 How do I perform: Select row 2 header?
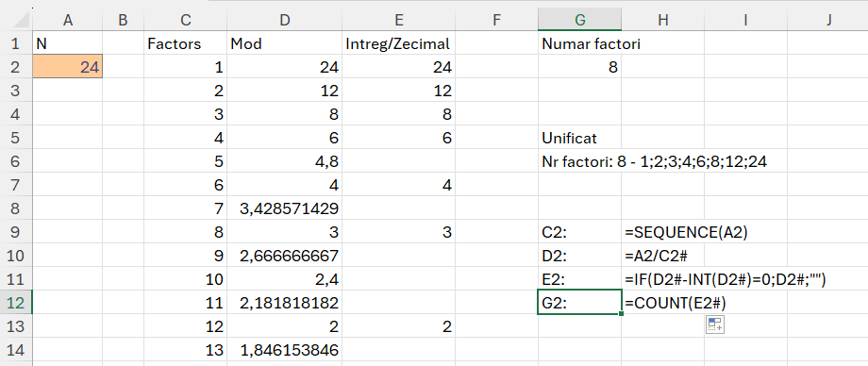15,67
